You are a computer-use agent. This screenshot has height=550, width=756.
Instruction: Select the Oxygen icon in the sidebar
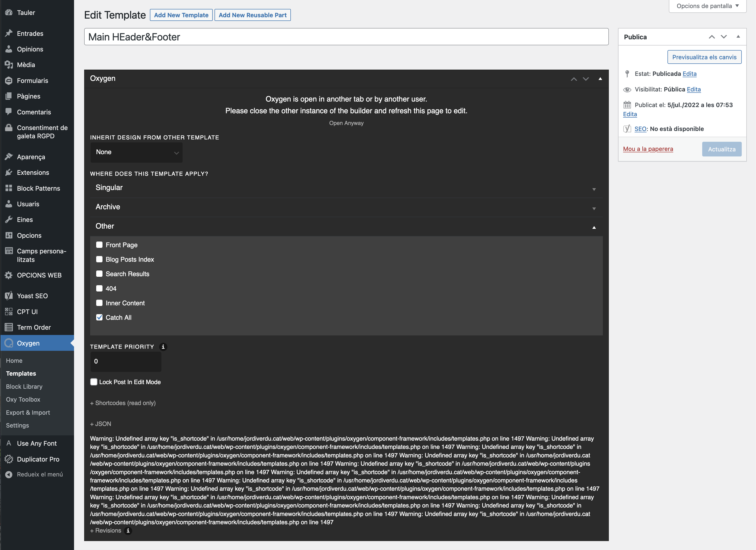[x=9, y=343]
